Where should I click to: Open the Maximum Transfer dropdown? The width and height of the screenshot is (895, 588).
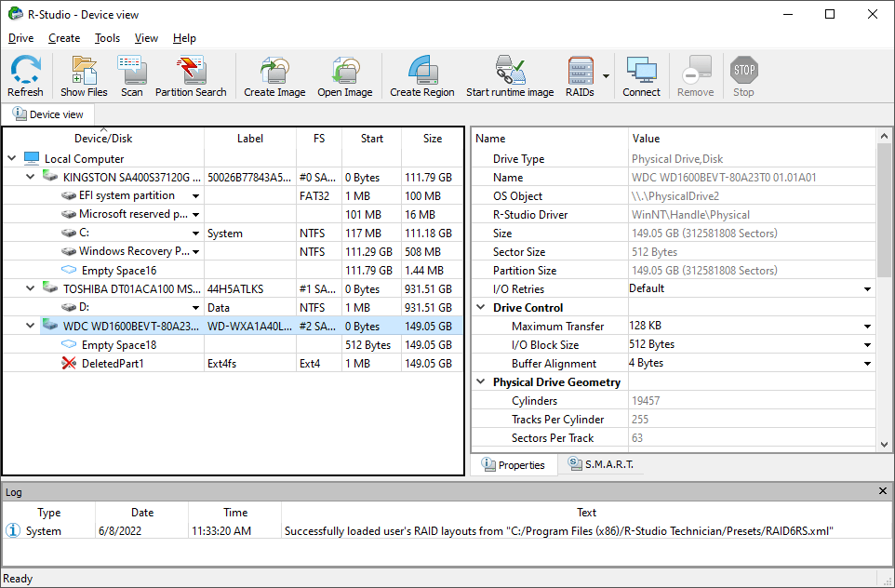(x=868, y=327)
